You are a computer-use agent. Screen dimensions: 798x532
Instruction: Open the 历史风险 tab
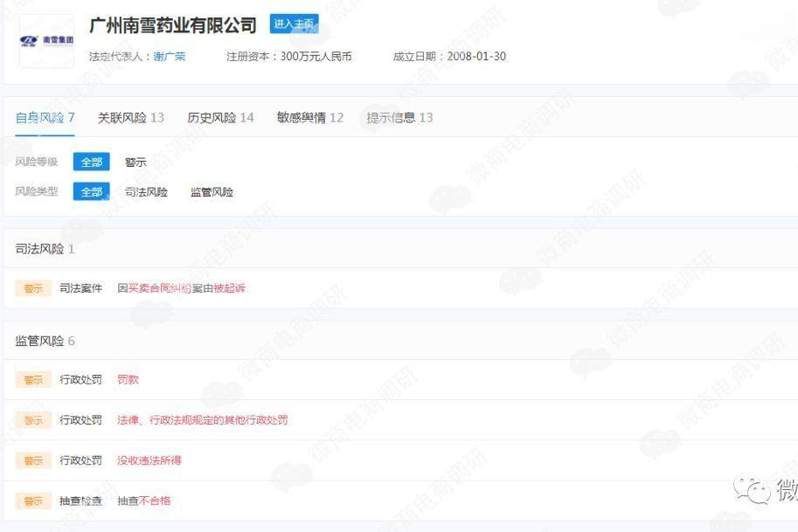tap(220, 118)
